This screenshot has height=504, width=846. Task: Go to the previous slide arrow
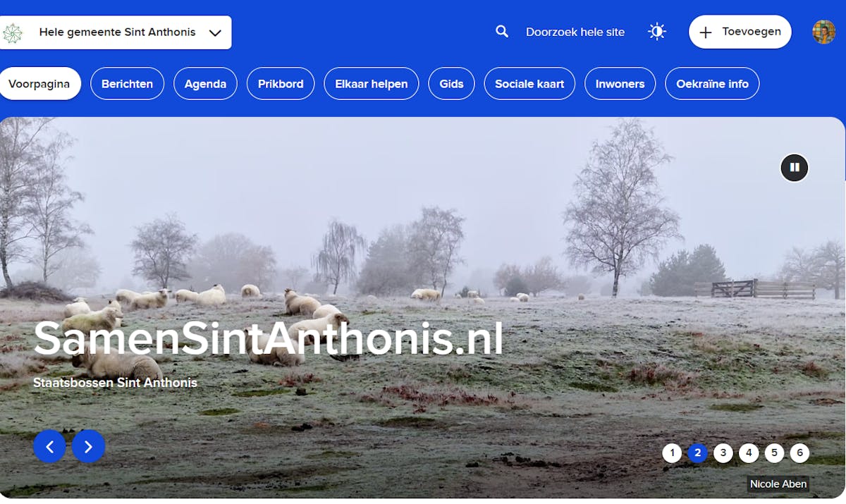point(49,446)
